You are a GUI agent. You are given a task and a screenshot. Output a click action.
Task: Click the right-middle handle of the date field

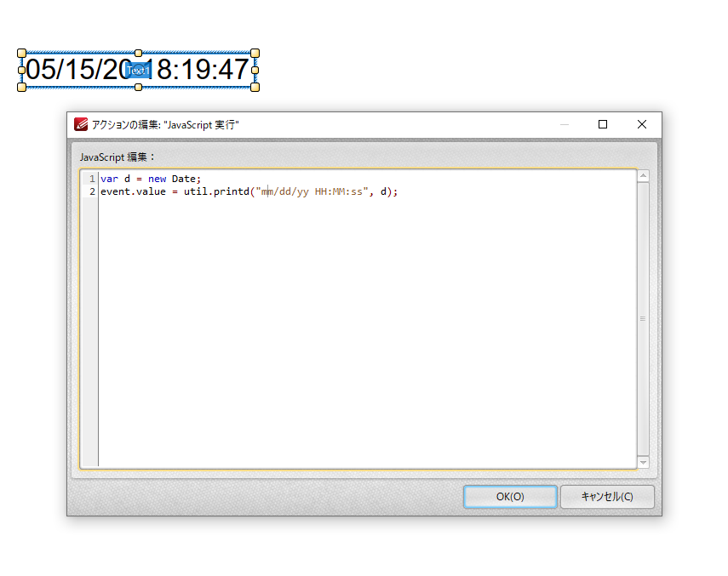click(255, 70)
